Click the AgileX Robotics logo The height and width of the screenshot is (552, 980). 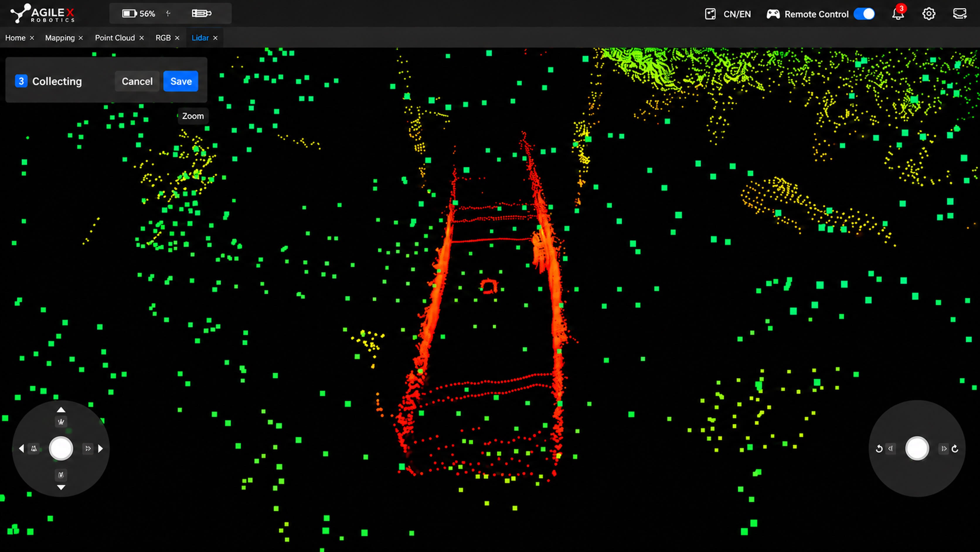click(42, 13)
